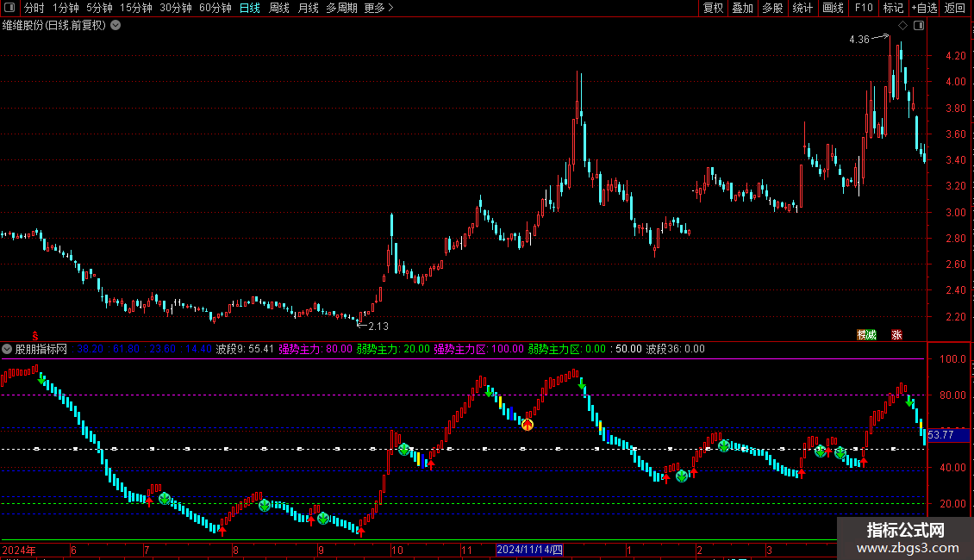Select the 60分钟 period tab

215,8
